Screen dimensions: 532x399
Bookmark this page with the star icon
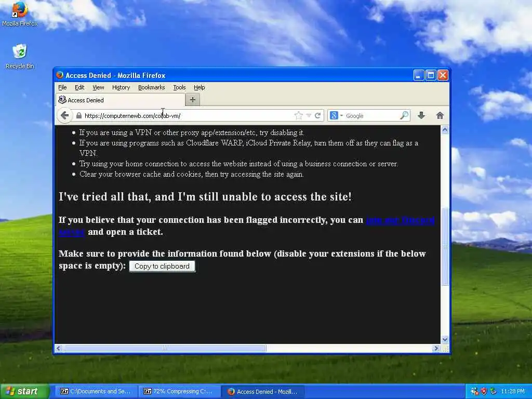(x=298, y=116)
